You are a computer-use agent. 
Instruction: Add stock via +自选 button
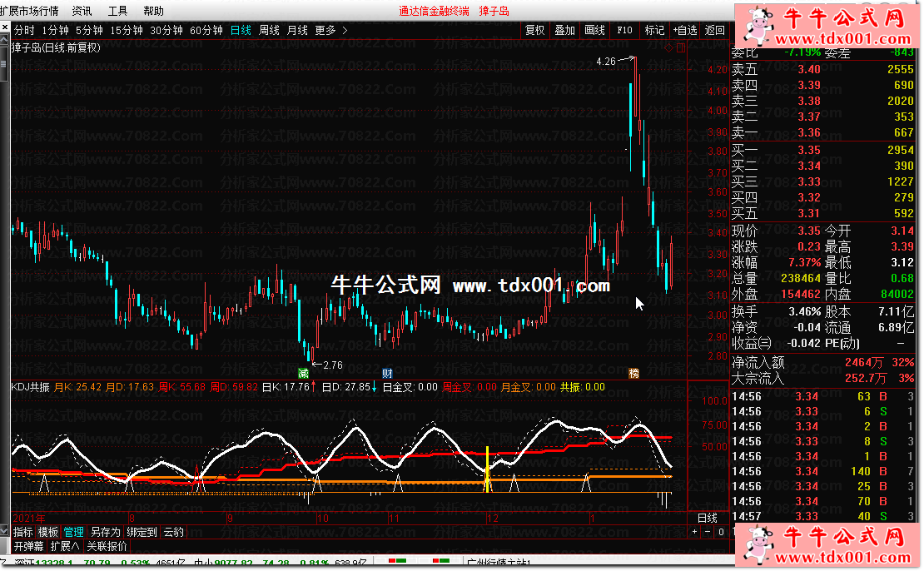(x=685, y=30)
